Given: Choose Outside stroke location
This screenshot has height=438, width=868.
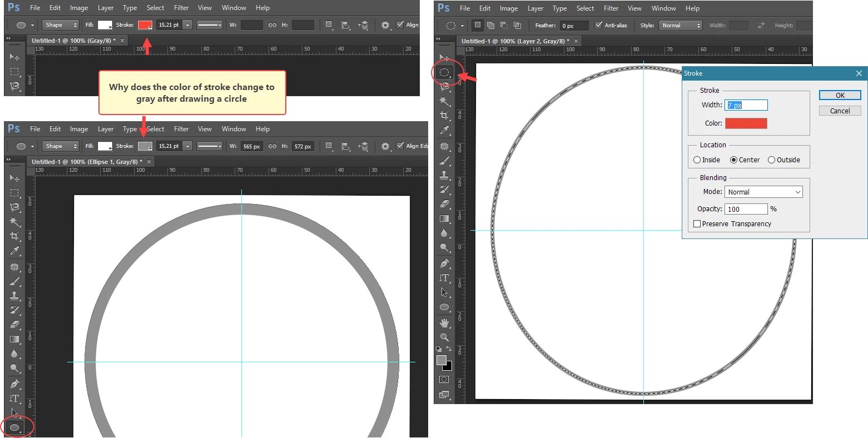Looking at the screenshot, I should (771, 160).
